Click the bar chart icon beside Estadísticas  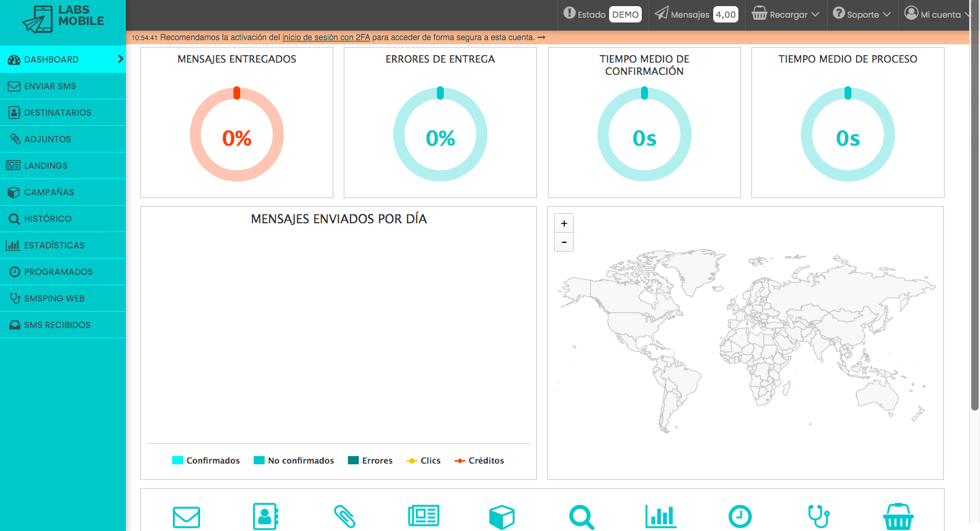[x=13, y=245]
